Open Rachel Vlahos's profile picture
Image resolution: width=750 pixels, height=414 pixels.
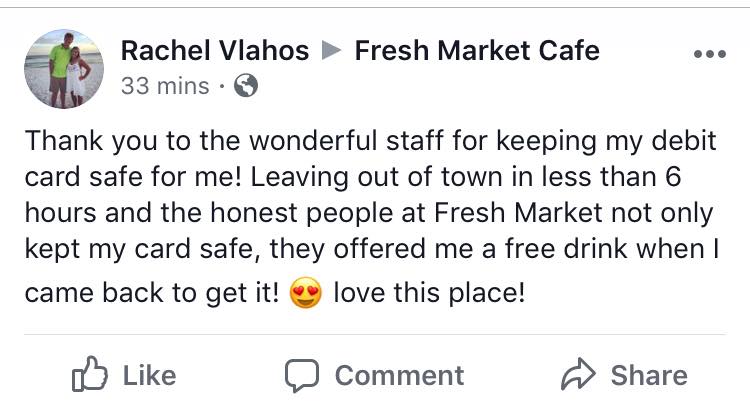(63, 68)
